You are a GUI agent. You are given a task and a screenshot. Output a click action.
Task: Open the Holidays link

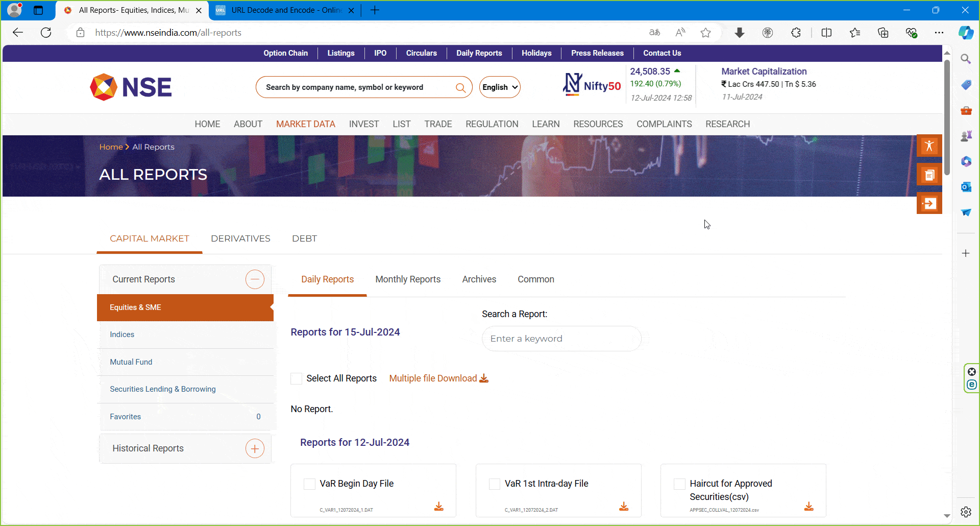[x=536, y=53]
